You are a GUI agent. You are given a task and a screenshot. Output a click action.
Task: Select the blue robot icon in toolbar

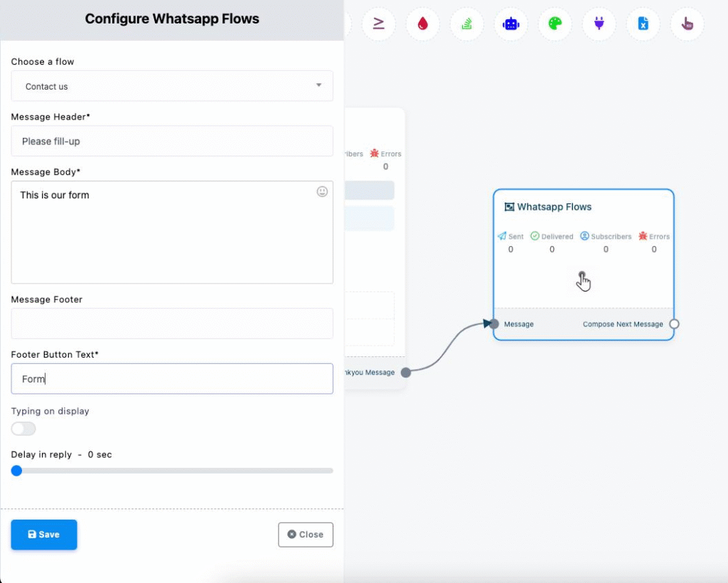pos(510,23)
